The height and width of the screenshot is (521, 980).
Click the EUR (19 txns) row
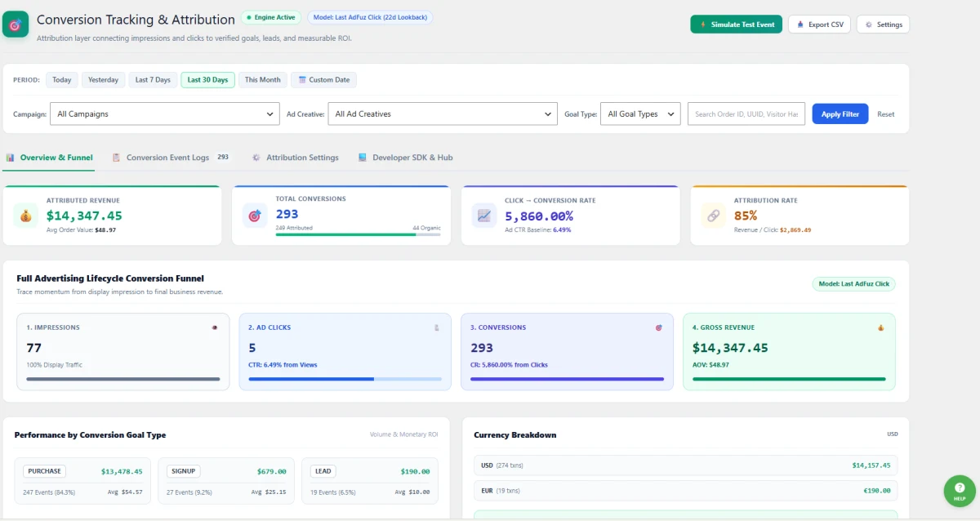pyautogui.click(x=685, y=491)
